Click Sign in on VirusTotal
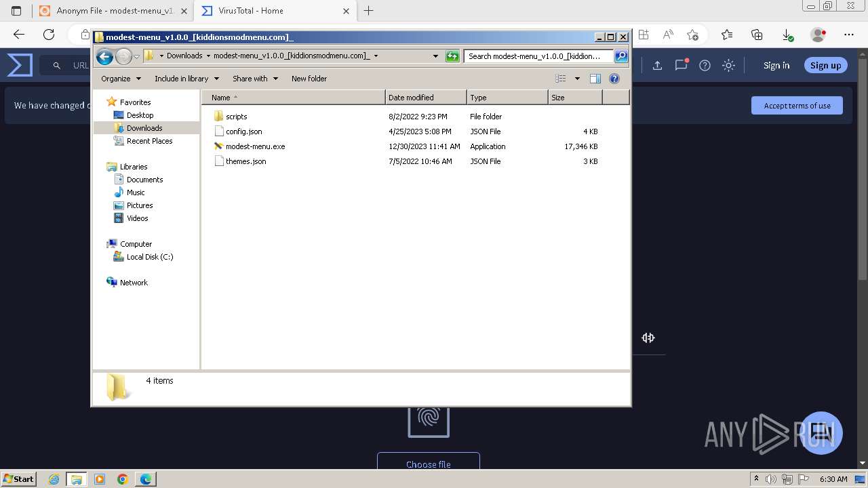The image size is (868, 488). tap(776, 66)
